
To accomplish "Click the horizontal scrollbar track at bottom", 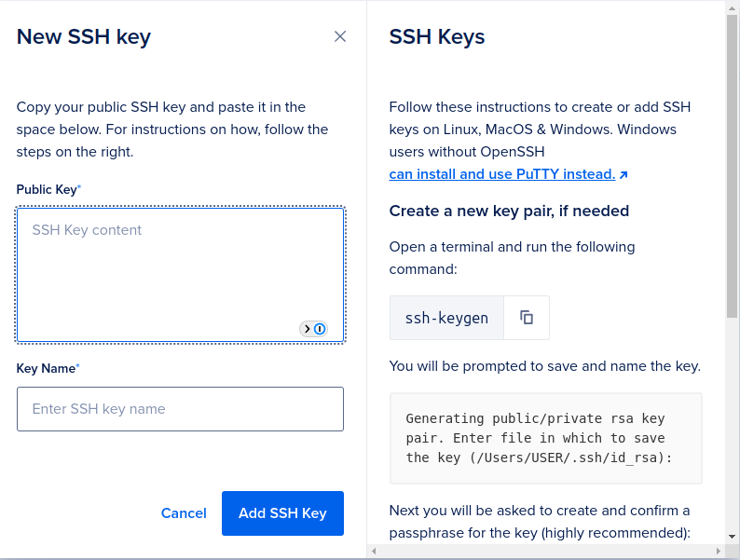I will (546, 552).
